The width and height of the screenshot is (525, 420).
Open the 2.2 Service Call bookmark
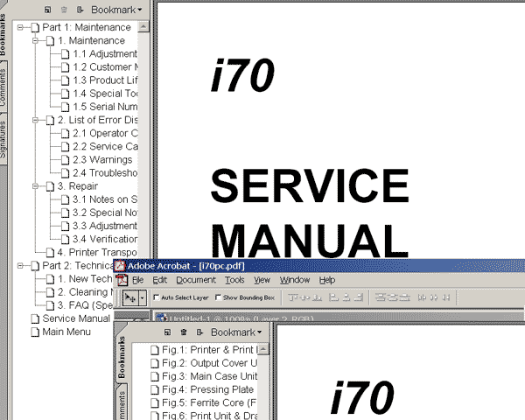coord(105,147)
